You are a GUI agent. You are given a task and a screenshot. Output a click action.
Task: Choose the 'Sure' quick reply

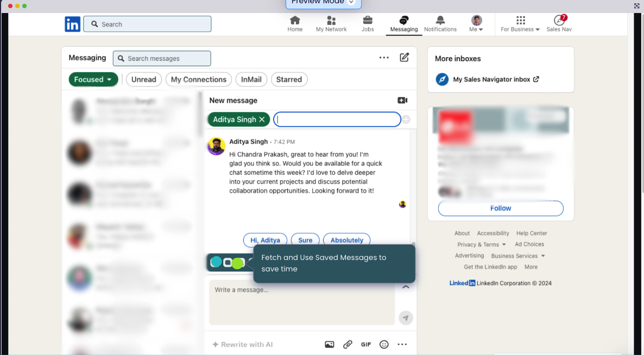coord(305,240)
